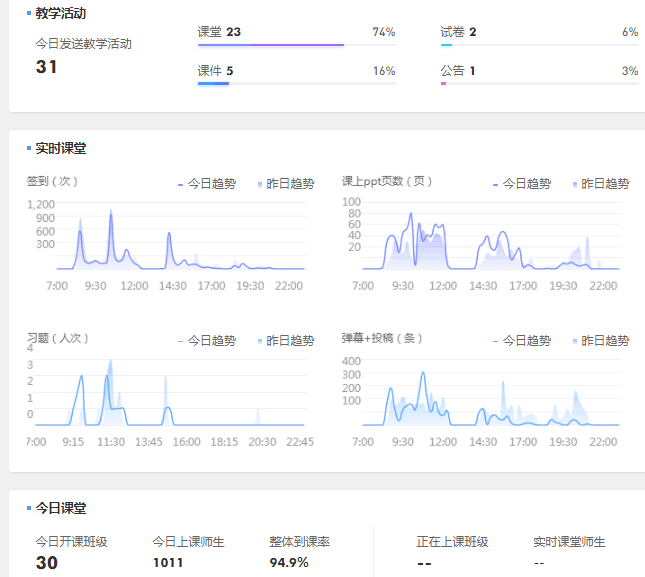
Task: Click the purple 课堂 progress bar
Action: click(271, 45)
